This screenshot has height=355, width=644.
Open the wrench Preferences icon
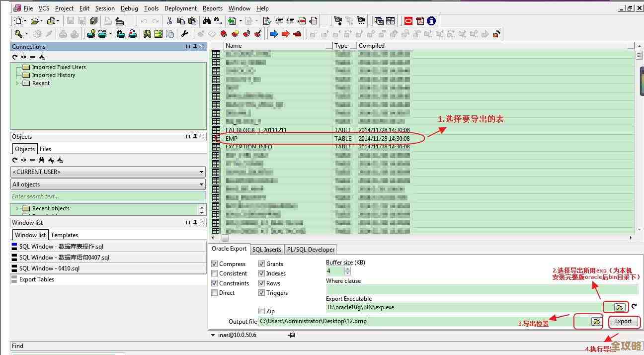(184, 34)
